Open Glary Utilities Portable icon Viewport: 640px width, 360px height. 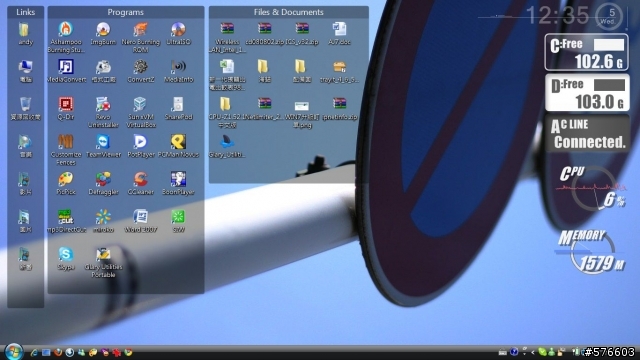click(103, 262)
